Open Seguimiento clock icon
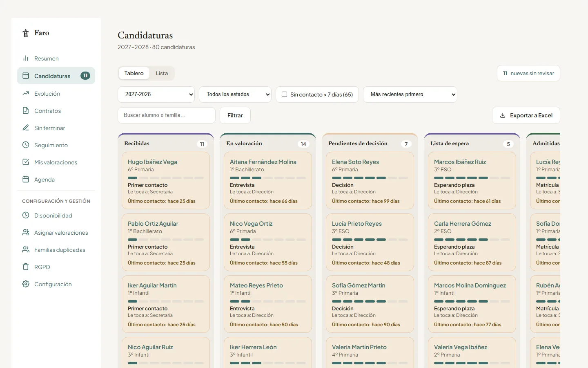The image size is (588, 368). [26, 145]
